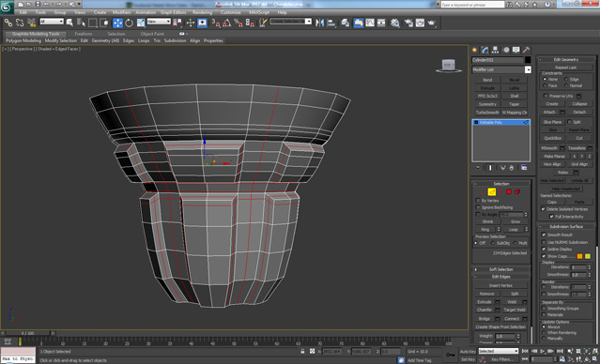Click the 3ds Max application logo button

point(7,7)
